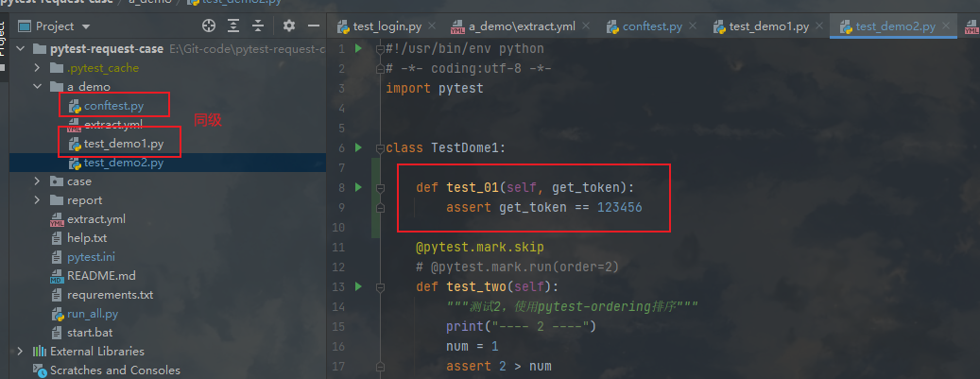Viewport: 980px width, 379px height.
Task: Run TestDome1 class via line 6 arrow
Action: click(359, 147)
